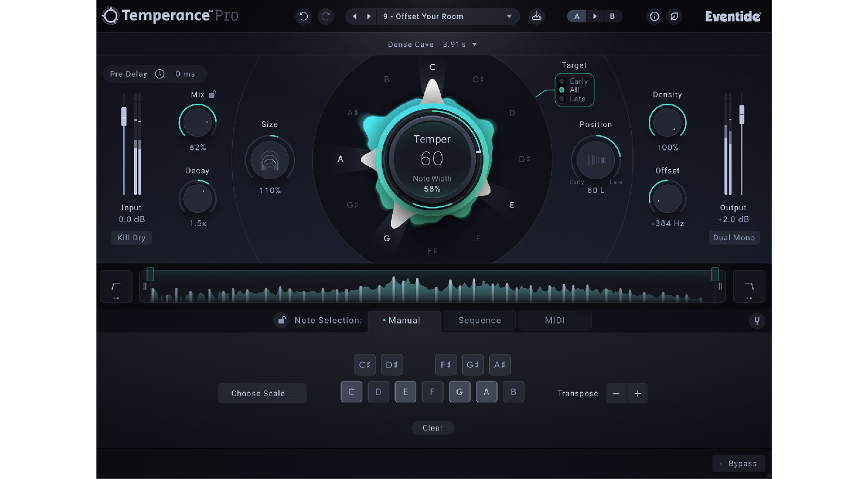Click the redo arrow icon
Viewport: 868px width, 479px height.
(325, 16)
